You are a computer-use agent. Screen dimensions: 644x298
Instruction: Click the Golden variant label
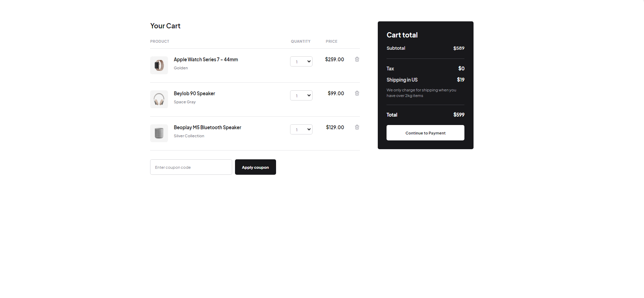[181, 68]
